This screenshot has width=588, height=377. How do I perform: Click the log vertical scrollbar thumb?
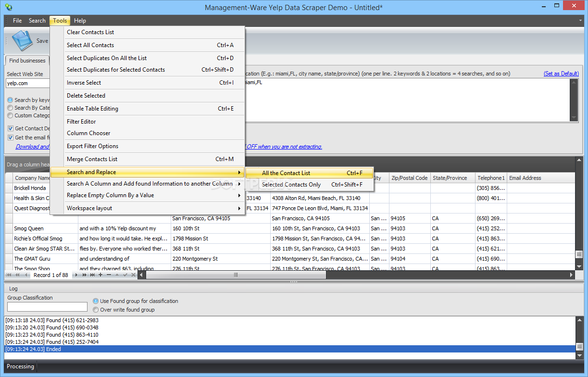[x=579, y=347]
